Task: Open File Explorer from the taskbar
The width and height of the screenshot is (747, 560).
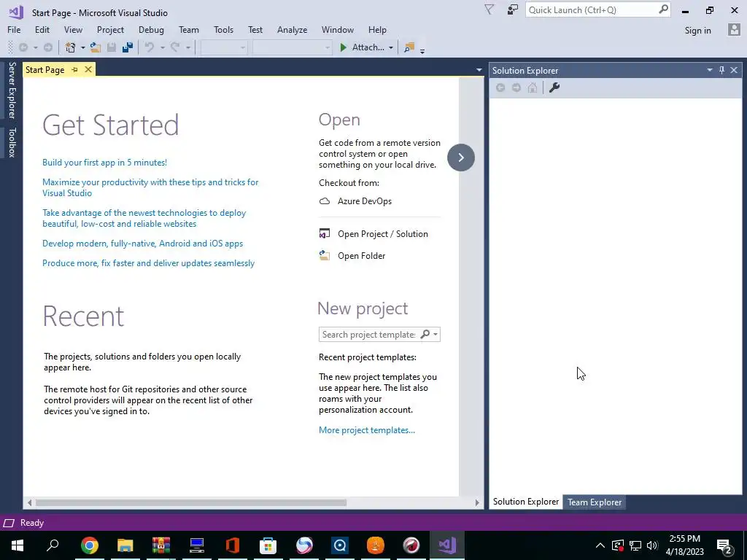Action: coord(125,545)
